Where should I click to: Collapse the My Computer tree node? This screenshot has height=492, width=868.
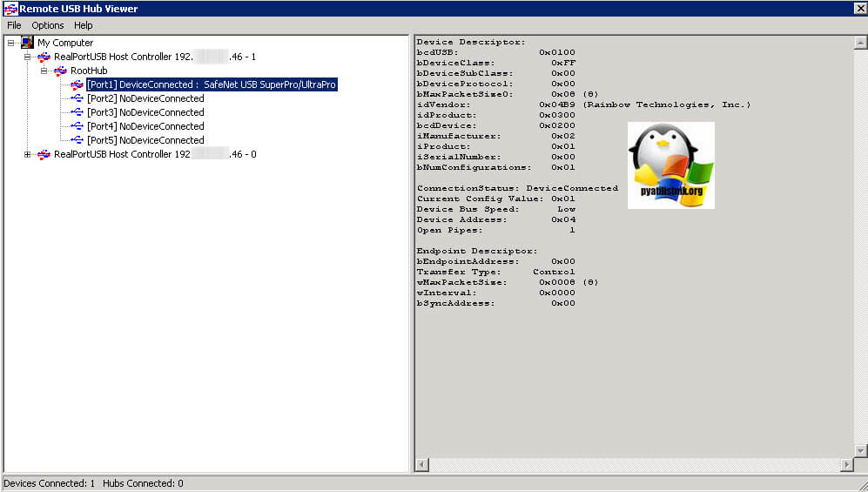tap(11, 43)
